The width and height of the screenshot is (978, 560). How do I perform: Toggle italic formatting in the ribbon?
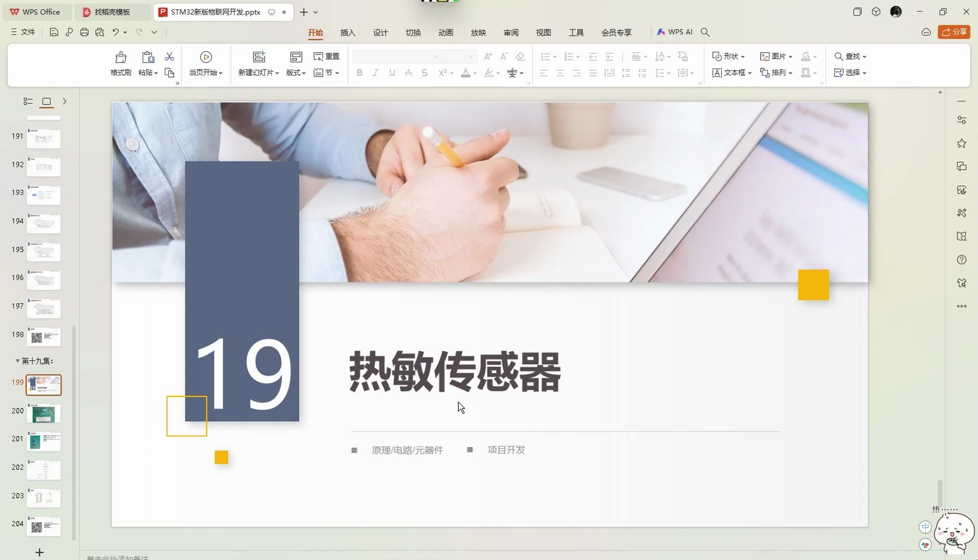pos(375,73)
